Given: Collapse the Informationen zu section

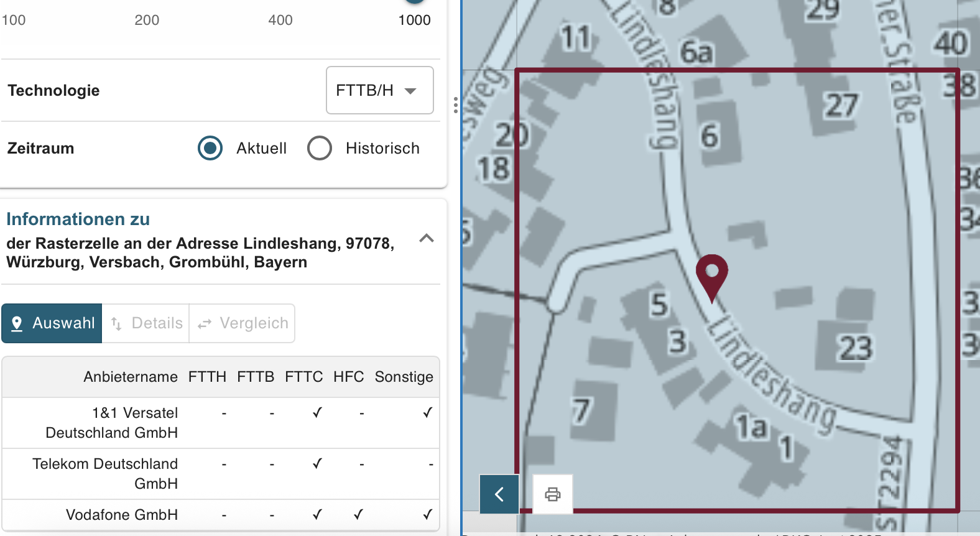Looking at the screenshot, I should pos(427,238).
